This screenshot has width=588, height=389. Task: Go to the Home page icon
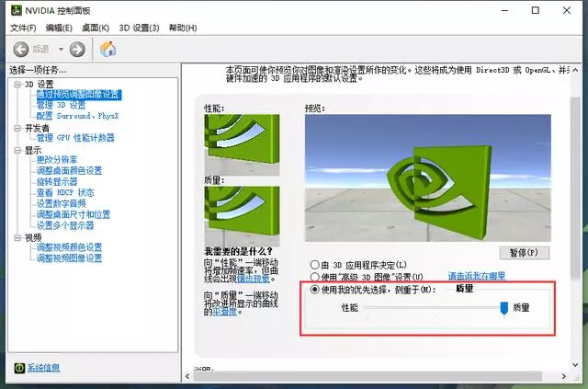click(x=107, y=49)
